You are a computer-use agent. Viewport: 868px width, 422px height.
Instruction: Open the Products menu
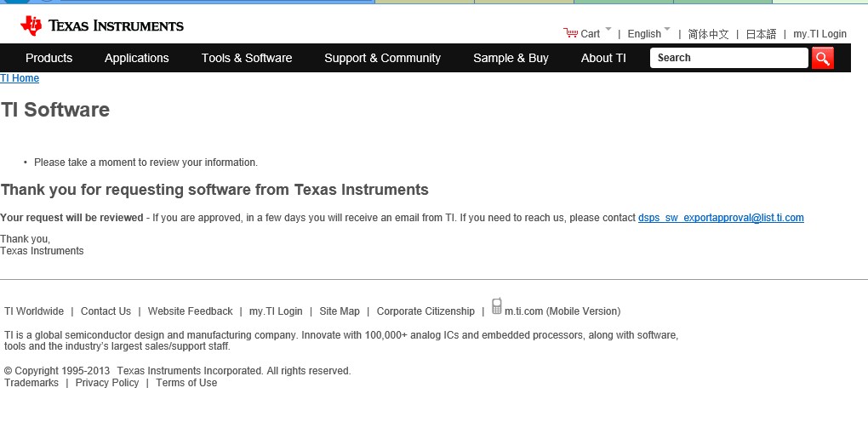pyautogui.click(x=49, y=58)
